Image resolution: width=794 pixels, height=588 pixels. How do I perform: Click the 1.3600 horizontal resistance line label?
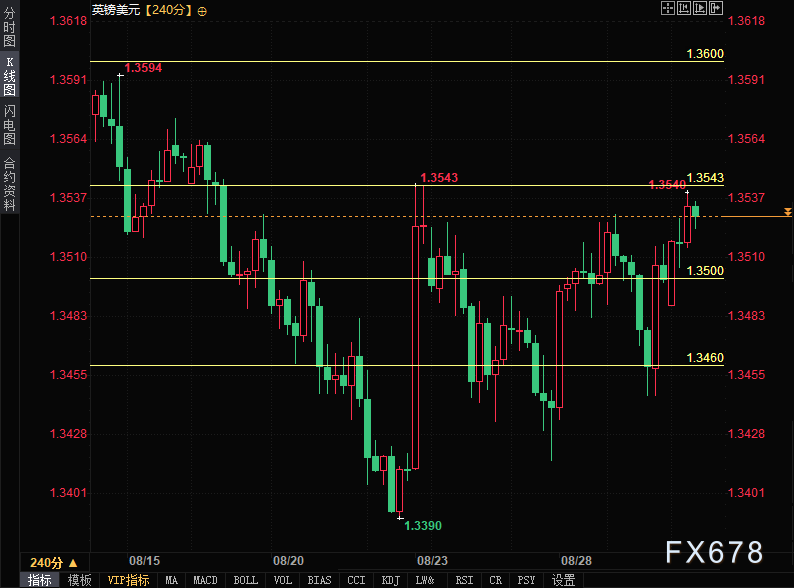click(x=705, y=53)
